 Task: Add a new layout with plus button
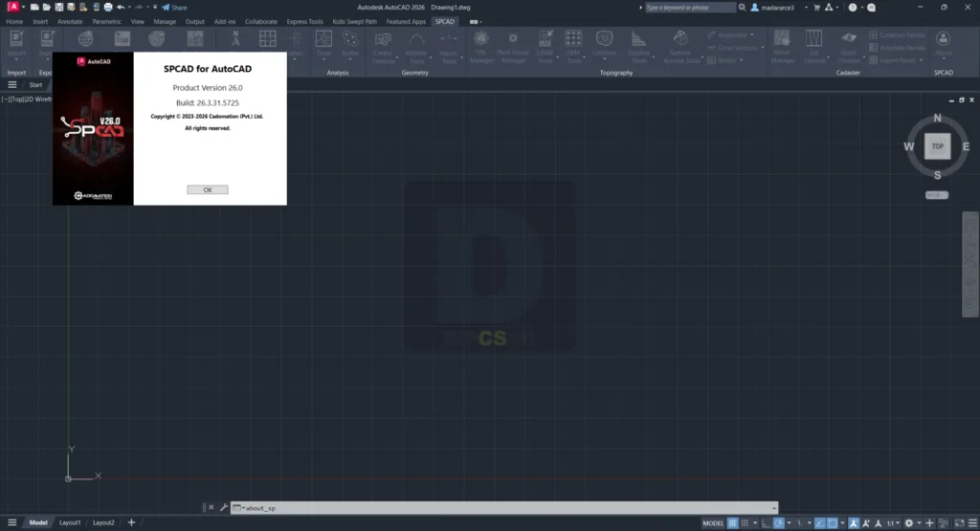[131, 523]
